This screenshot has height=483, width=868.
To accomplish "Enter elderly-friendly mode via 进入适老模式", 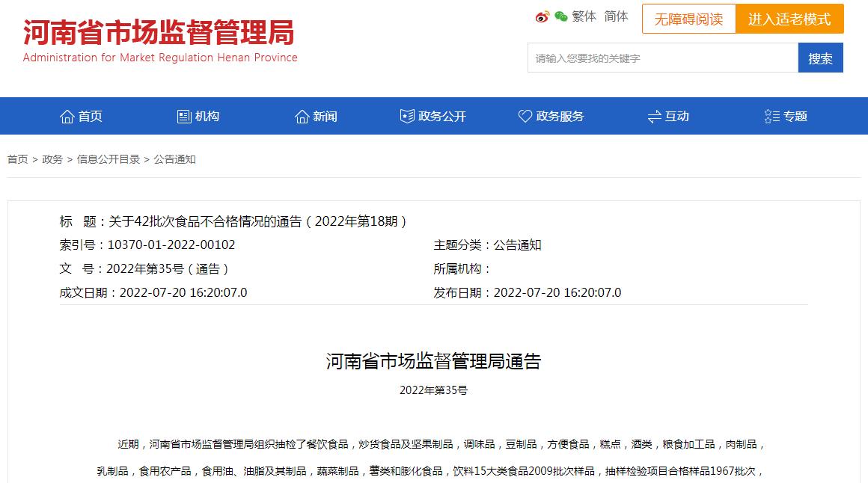I will [x=790, y=19].
